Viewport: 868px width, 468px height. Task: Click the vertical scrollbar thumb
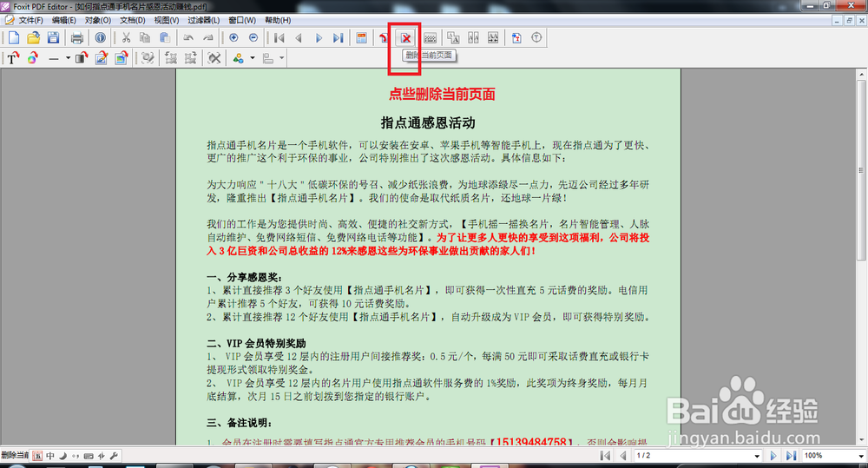[861, 170]
